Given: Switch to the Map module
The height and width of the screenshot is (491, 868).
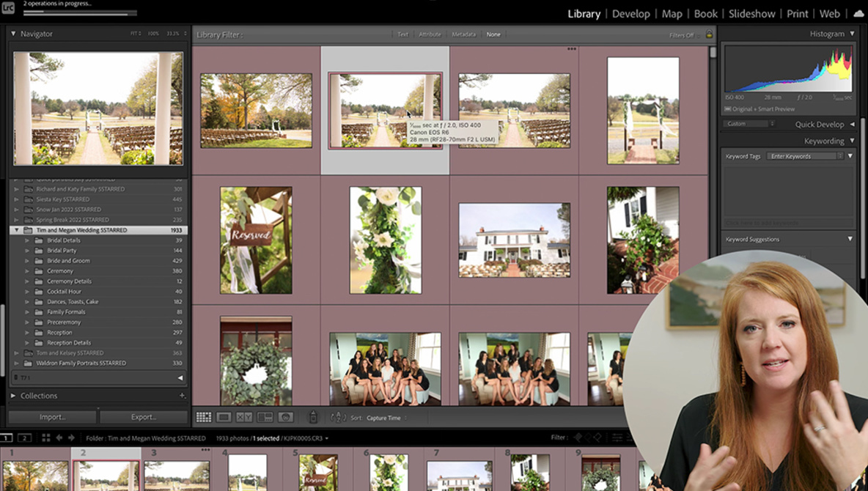Looking at the screenshot, I should coord(672,14).
